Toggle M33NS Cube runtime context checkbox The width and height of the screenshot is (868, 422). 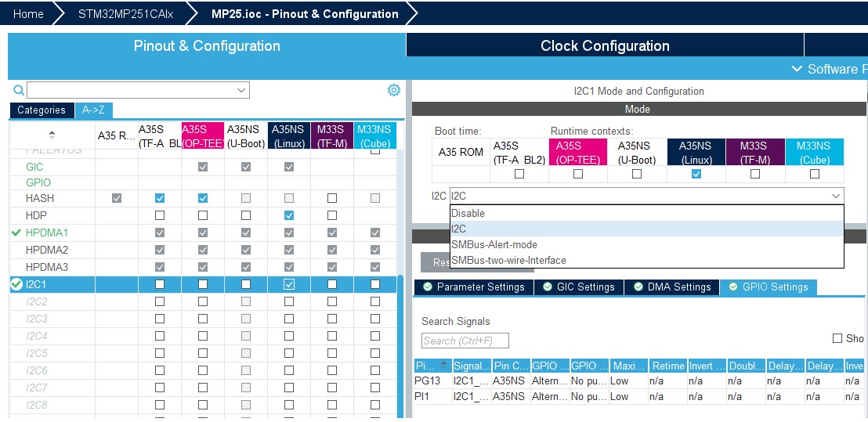[x=814, y=174]
